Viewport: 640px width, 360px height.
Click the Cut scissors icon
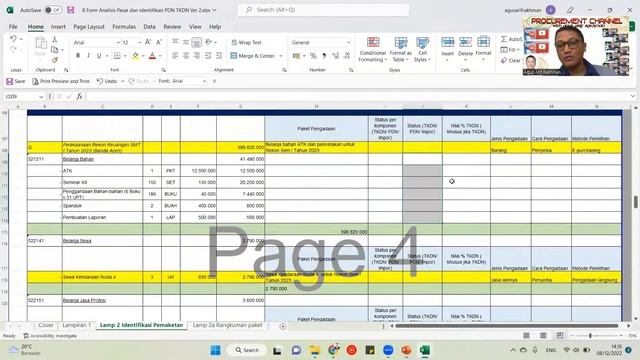(54, 39)
